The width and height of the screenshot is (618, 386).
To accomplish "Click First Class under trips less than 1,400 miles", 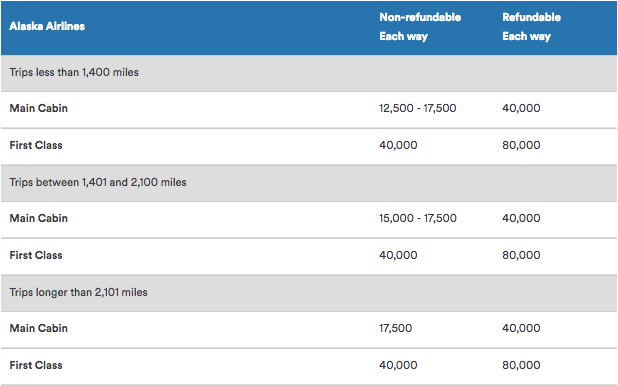I will coord(36,145).
